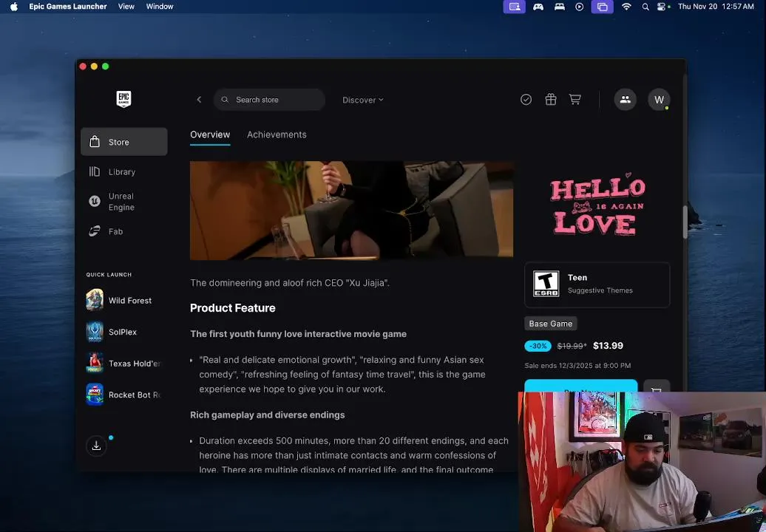Image resolution: width=766 pixels, height=532 pixels.
Task: Click the -30% discount badge
Action: click(538, 346)
